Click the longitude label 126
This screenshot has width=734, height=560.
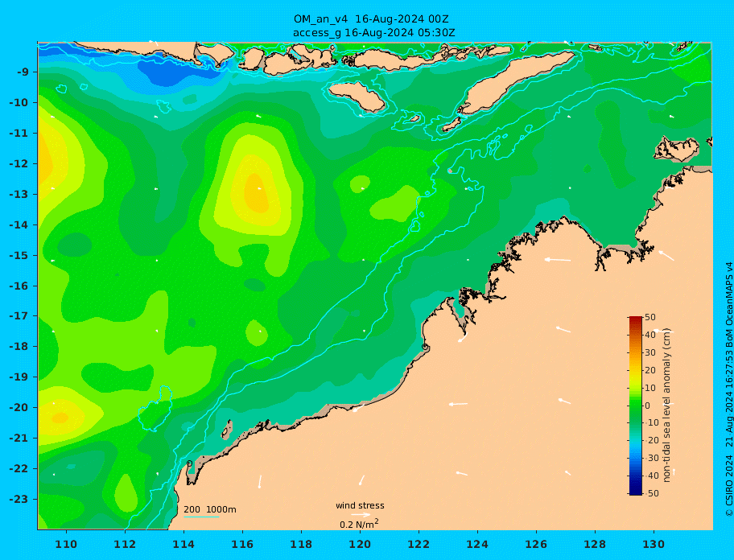536,544
